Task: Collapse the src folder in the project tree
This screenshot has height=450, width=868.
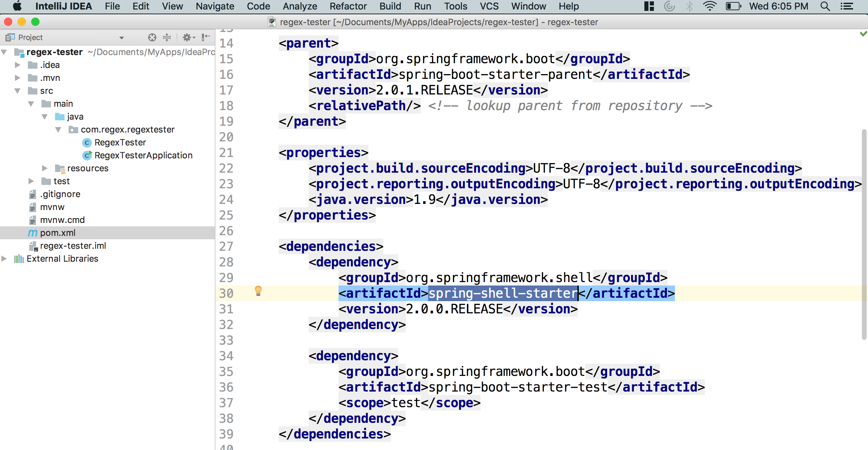Action: click(17, 90)
